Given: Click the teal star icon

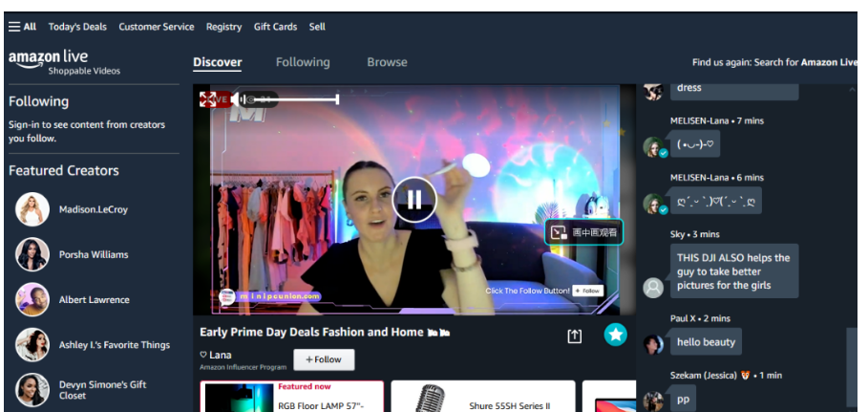Looking at the screenshot, I should point(616,335).
